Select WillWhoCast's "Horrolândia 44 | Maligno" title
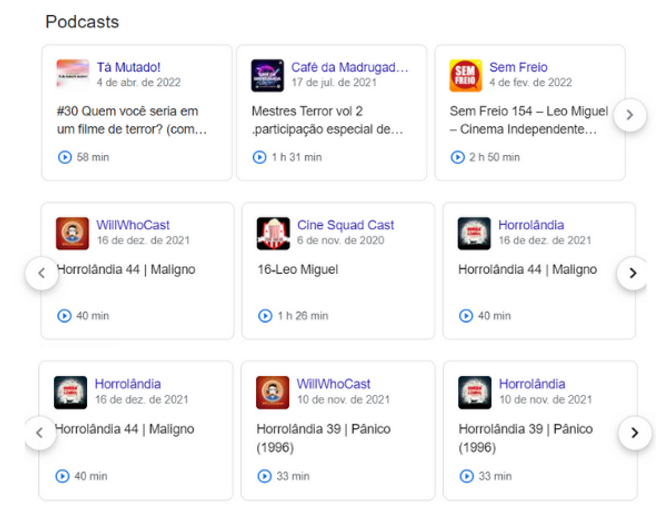The height and width of the screenshot is (511, 656). click(126, 269)
